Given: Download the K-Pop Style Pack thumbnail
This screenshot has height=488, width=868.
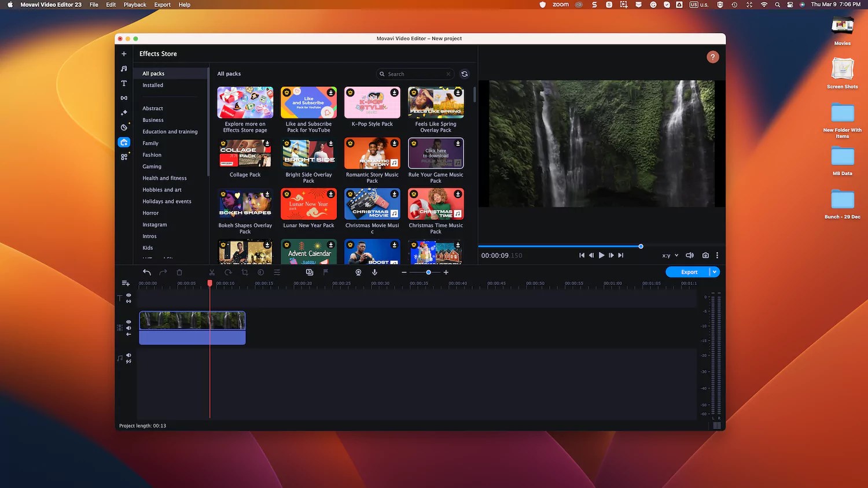Looking at the screenshot, I should point(372,102).
